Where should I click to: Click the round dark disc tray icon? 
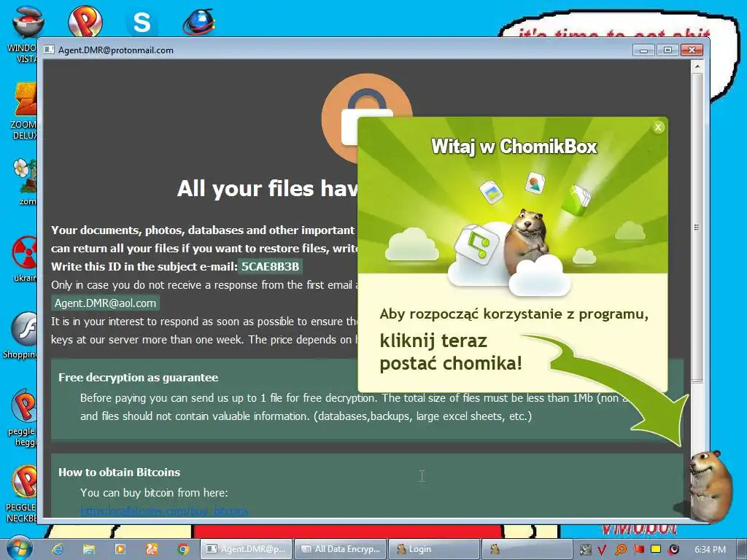673,550
